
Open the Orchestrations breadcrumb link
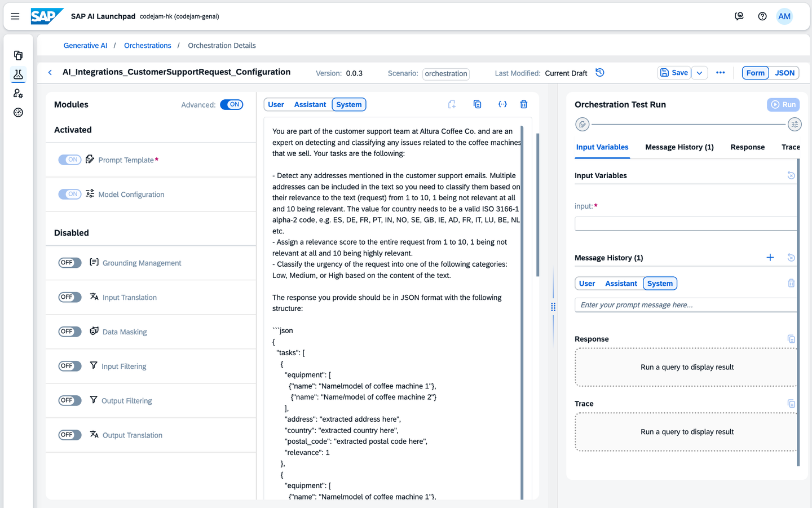tap(148, 46)
